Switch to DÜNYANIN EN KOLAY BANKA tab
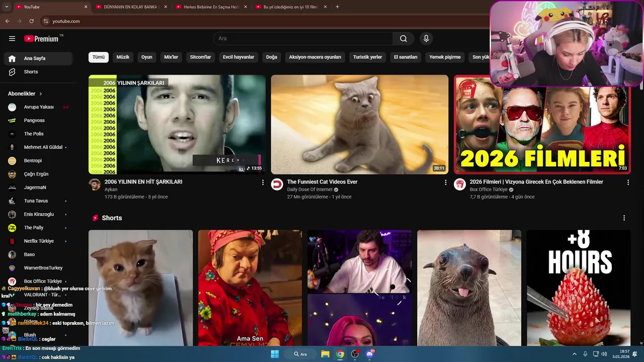644x362 pixels. coord(131,7)
